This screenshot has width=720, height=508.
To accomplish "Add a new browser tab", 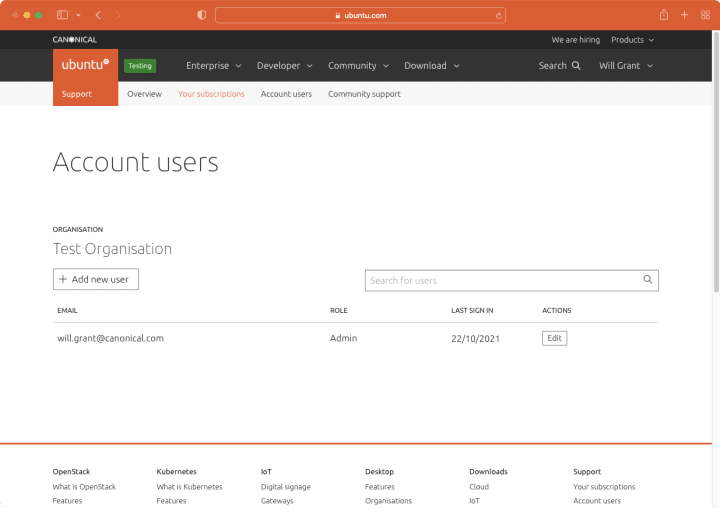I will pyautogui.click(x=684, y=15).
